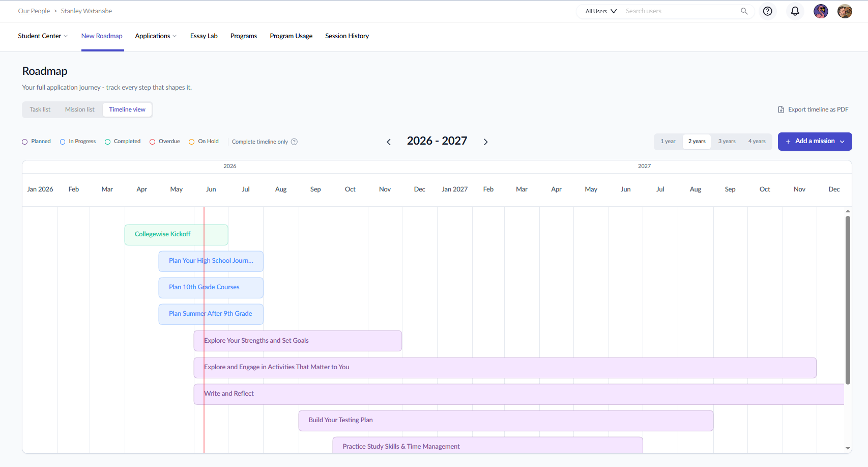
Task: Open the second profile avatar
Action: [845, 11]
